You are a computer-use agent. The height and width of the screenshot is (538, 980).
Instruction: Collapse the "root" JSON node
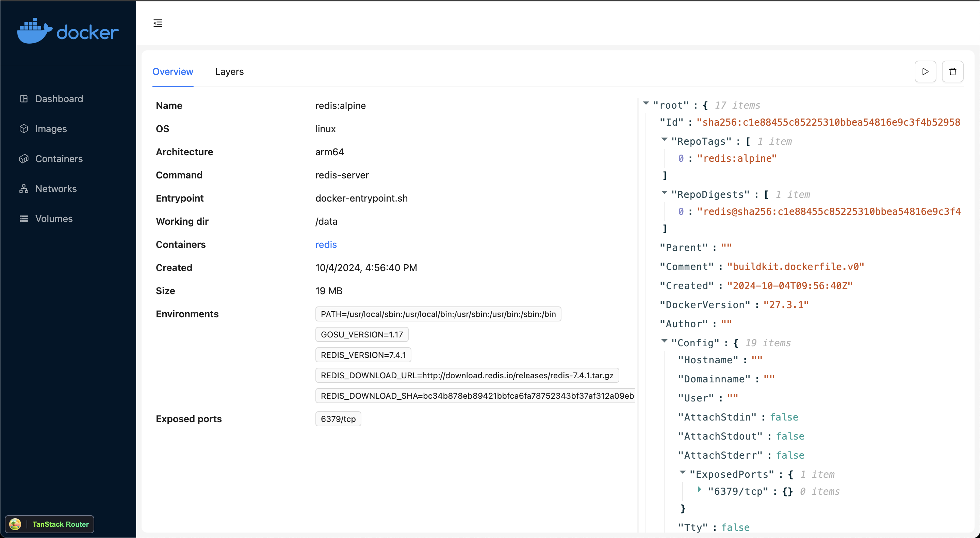(646, 103)
